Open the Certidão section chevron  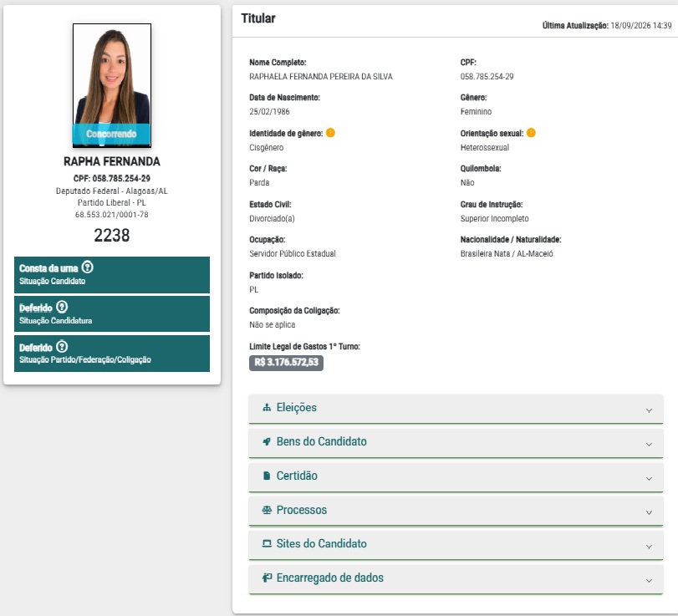coord(649,479)
